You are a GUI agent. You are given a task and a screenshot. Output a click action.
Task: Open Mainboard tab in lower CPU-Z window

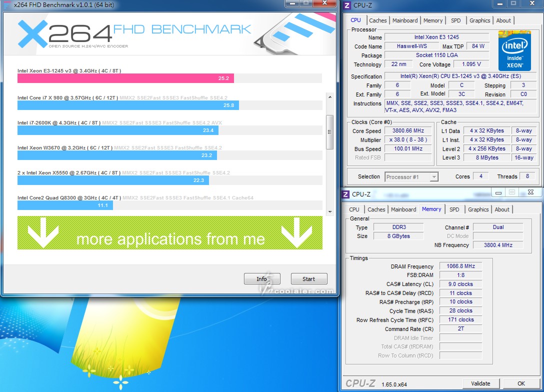pos(403,209)
